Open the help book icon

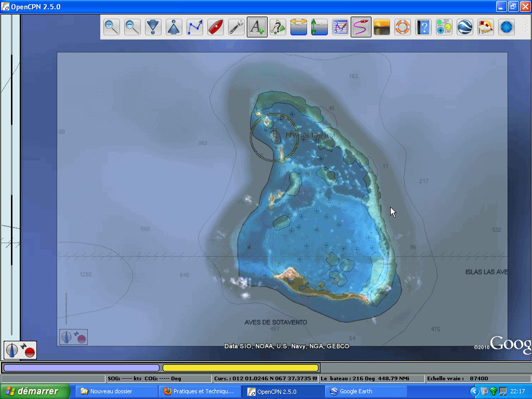coord(423,26)
